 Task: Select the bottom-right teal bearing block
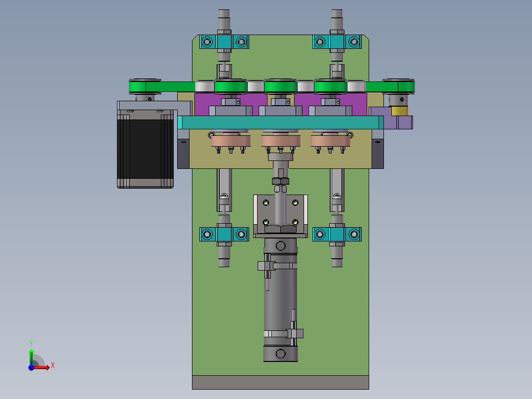(x=337, y=234)
